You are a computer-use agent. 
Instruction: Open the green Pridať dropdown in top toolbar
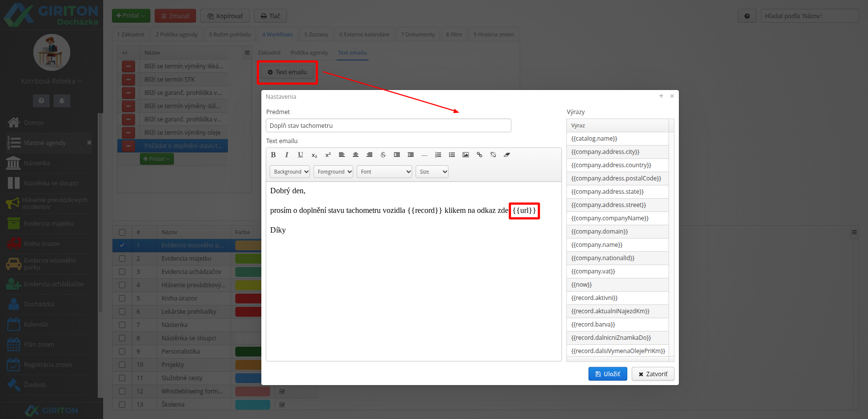coord(131,16)
